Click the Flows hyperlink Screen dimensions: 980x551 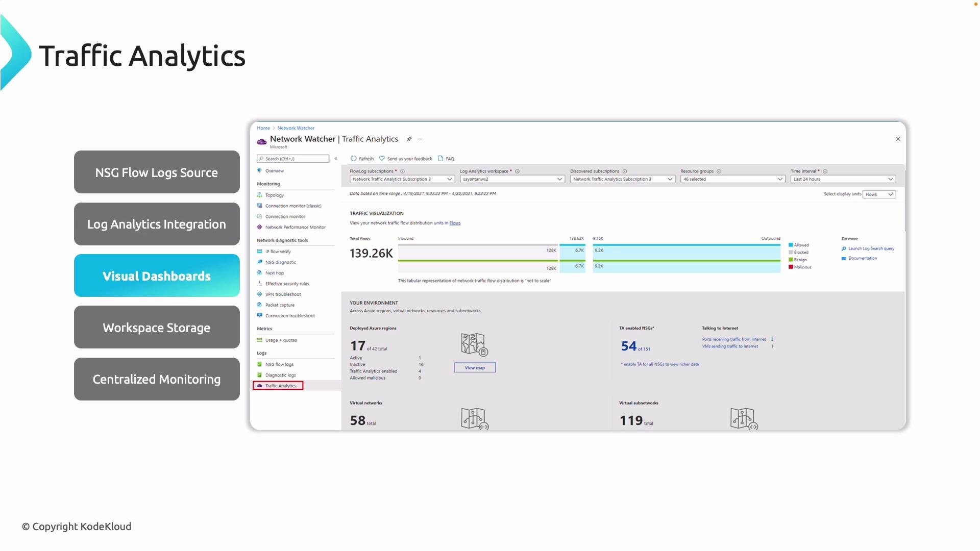point(455,223)
